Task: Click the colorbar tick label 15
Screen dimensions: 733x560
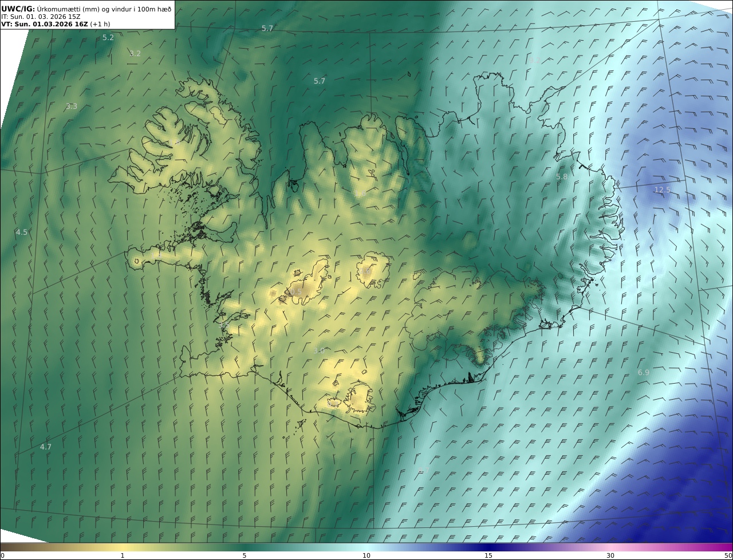Action: (488, 555)
